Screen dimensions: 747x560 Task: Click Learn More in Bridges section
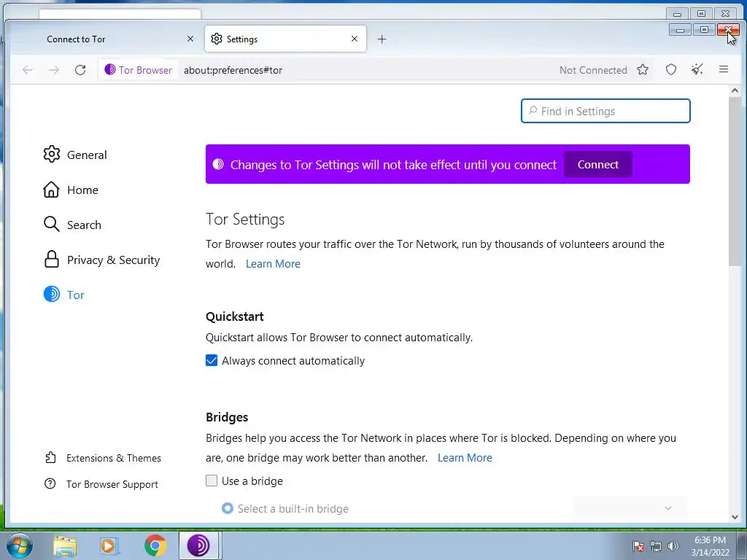click(465, 458)
